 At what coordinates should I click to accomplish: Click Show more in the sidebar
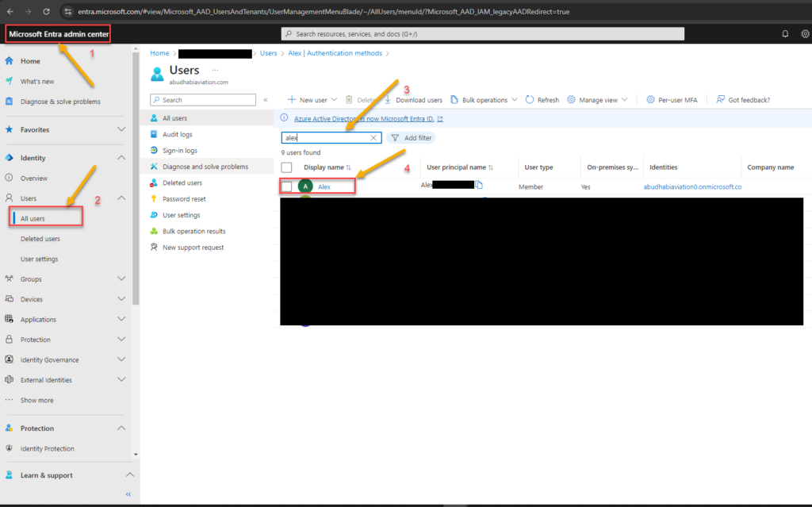(x=36, y=400)
